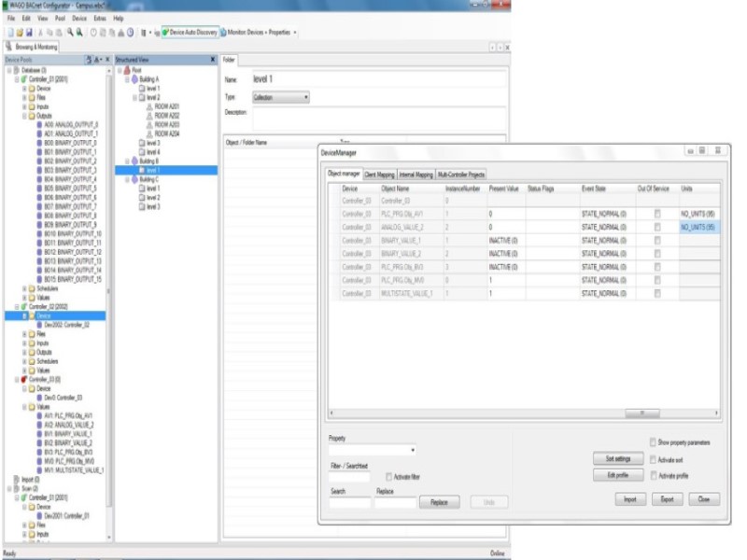The width and height of the screenshot is (747, 560).
Task: Open the folder Type dropdown
Action: coord(281,97)
